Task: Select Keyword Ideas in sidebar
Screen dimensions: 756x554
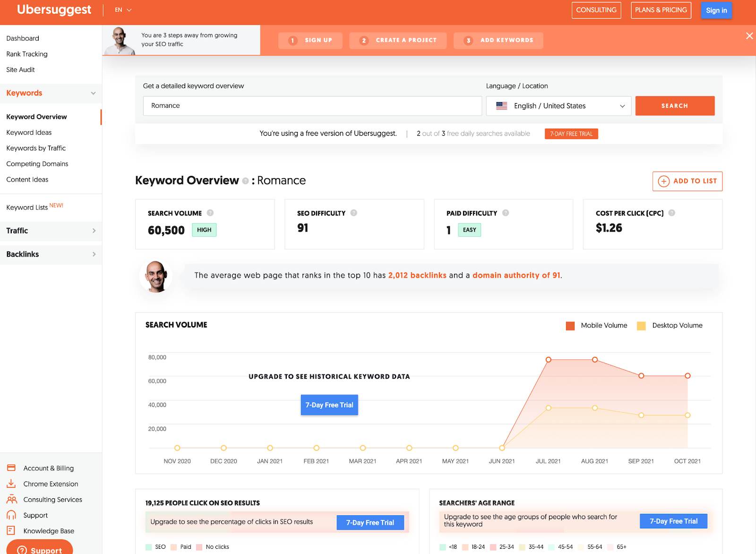Action: [x=29, y=132]
